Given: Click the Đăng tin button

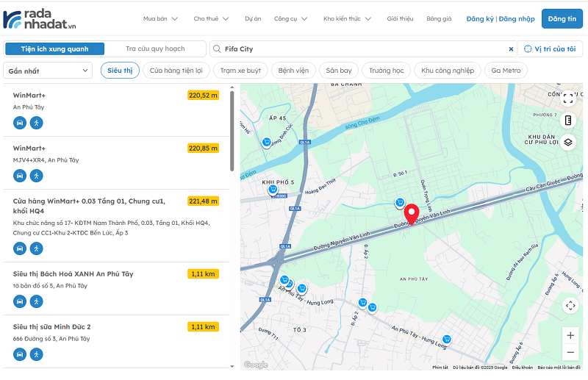Looking at the screenshot, I should [562, 19].
